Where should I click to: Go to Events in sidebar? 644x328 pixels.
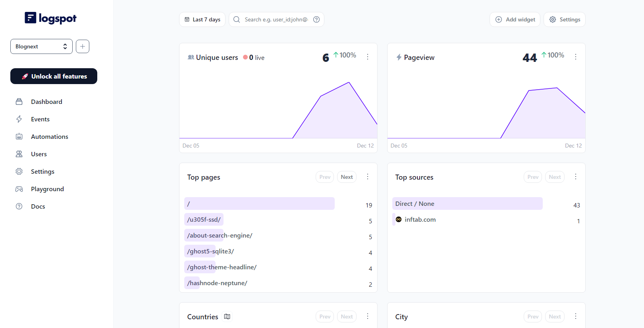(40, 119)
